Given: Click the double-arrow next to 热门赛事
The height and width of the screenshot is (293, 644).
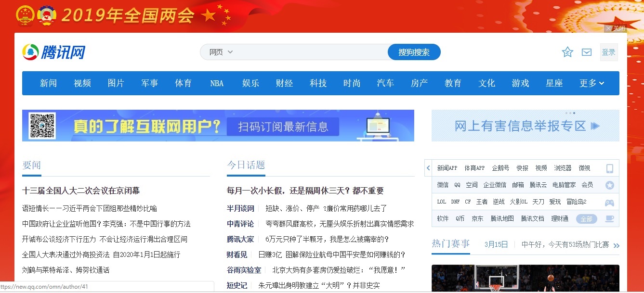Looking at the screenshot, I should tap(616, 245).
